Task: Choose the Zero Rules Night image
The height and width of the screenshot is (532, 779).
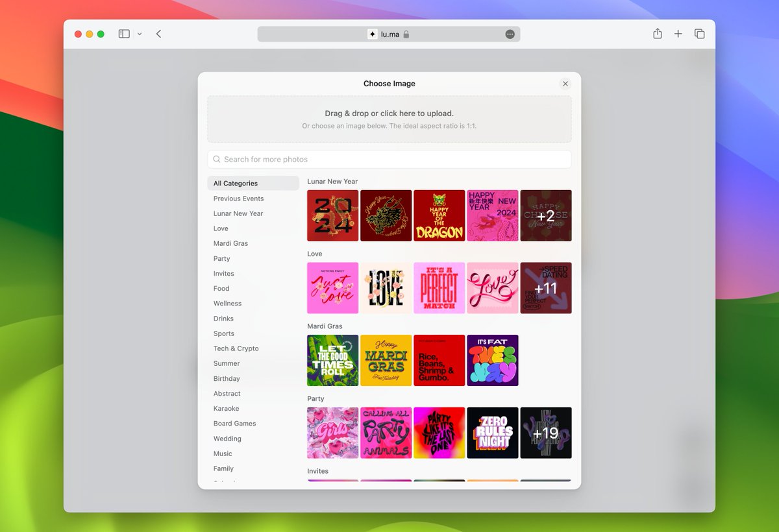Action: [493, 433]
